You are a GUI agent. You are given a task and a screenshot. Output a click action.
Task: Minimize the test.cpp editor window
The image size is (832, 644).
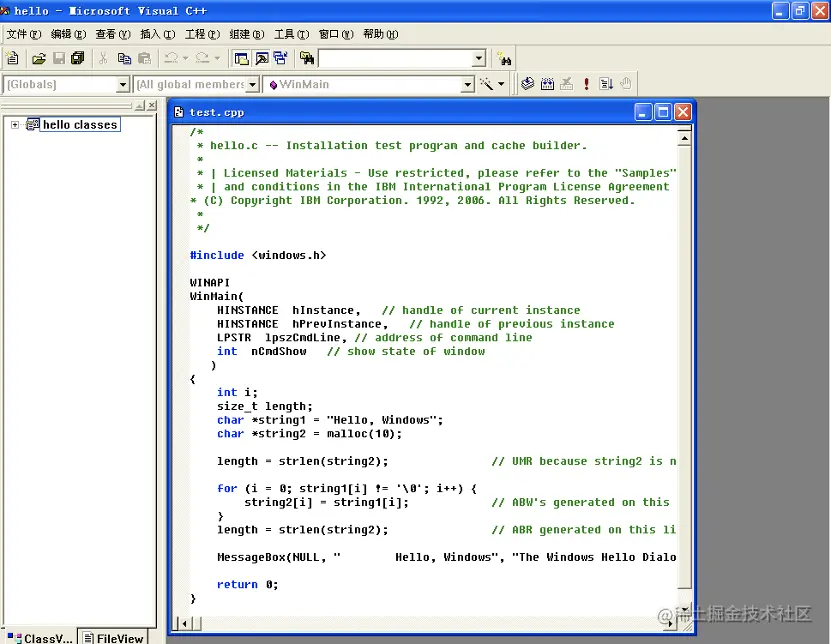point(643,112)
